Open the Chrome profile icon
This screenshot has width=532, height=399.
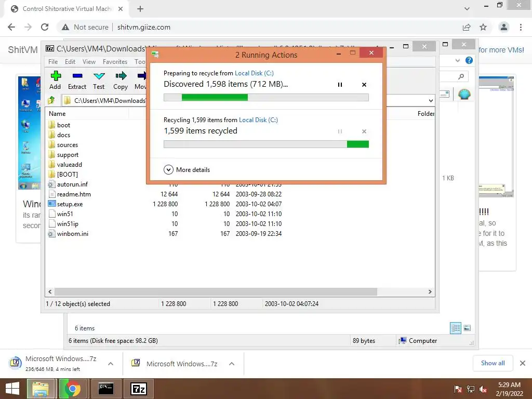click(x=504, y=27)
